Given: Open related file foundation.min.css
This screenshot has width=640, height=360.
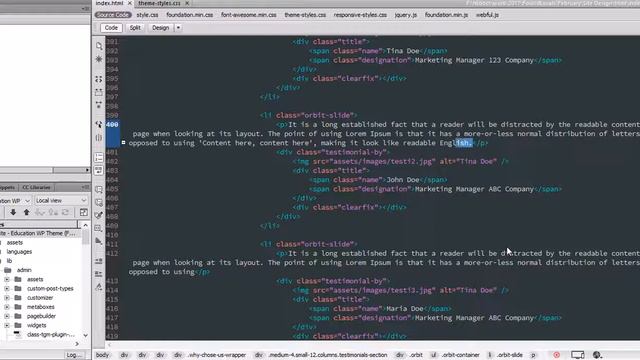Looking at the screenshot, I should tap(190, 15).
